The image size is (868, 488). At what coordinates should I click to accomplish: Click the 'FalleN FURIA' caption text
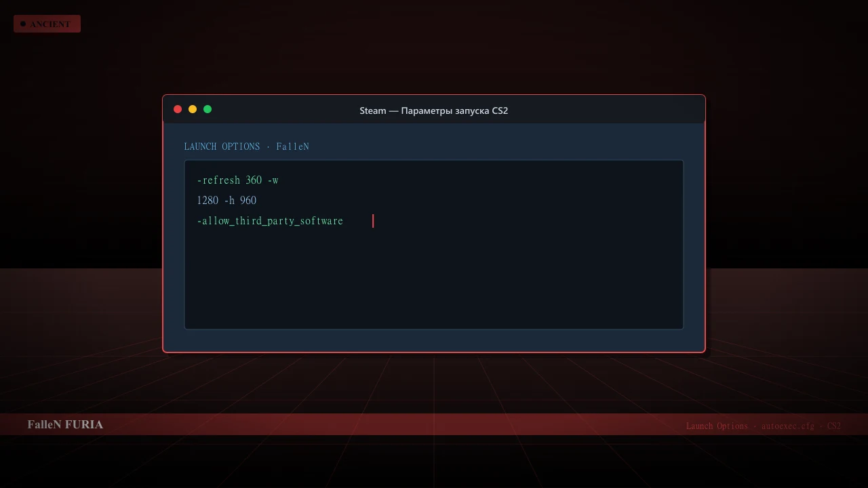(x=65, y=424)
